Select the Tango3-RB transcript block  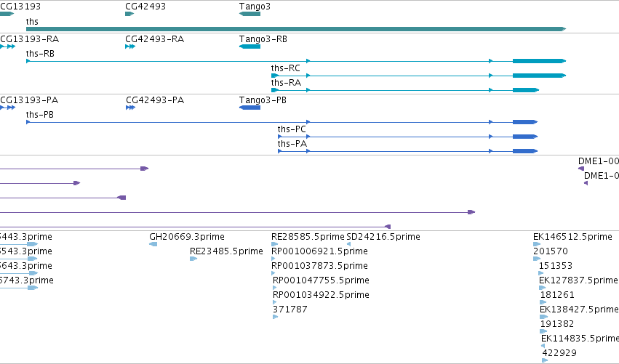pyautogui.click(x=249, y=46)
